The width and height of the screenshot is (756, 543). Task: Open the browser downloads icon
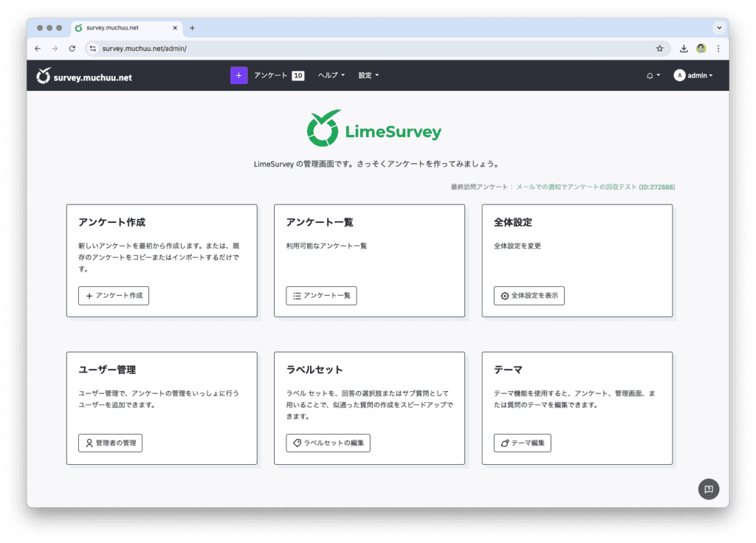point(684,49)
